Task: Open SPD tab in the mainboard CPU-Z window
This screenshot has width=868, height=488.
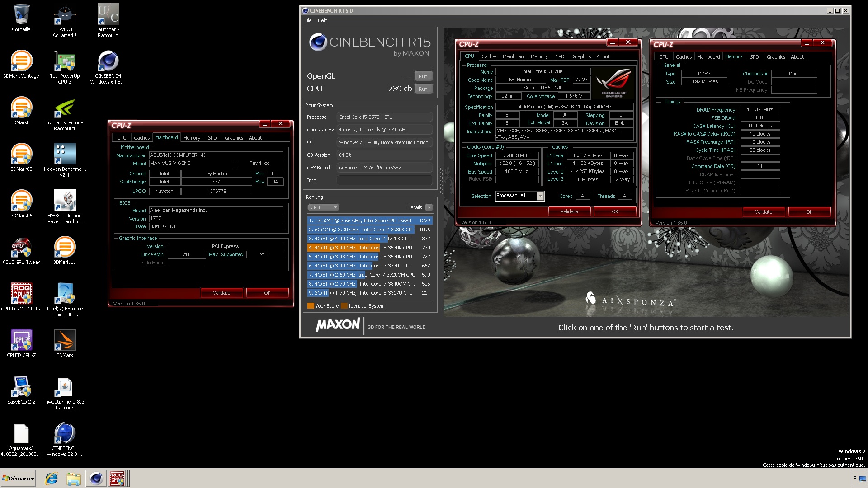Action: tap(212, 138)
